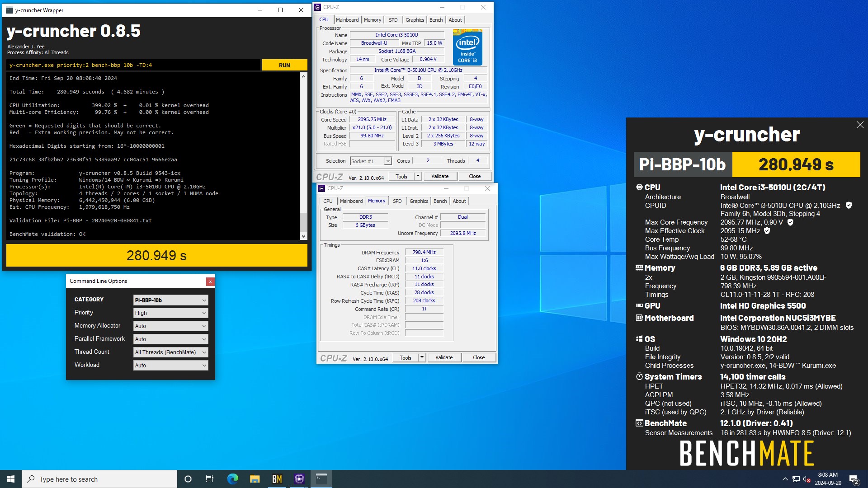Open the notification center icon
This screenshot has width=868, height=488.
[854, 479]
